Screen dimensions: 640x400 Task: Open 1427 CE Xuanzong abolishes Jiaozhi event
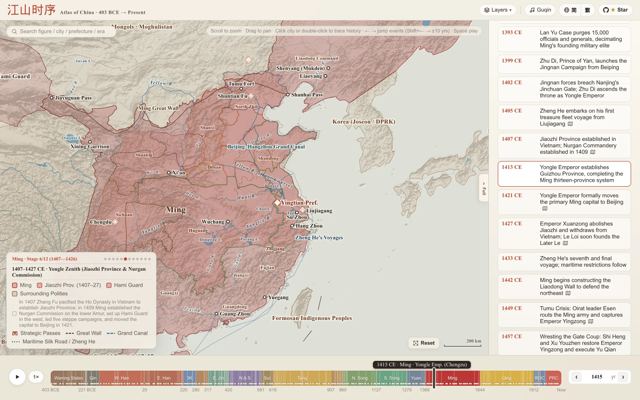click(x=564, y=233)
